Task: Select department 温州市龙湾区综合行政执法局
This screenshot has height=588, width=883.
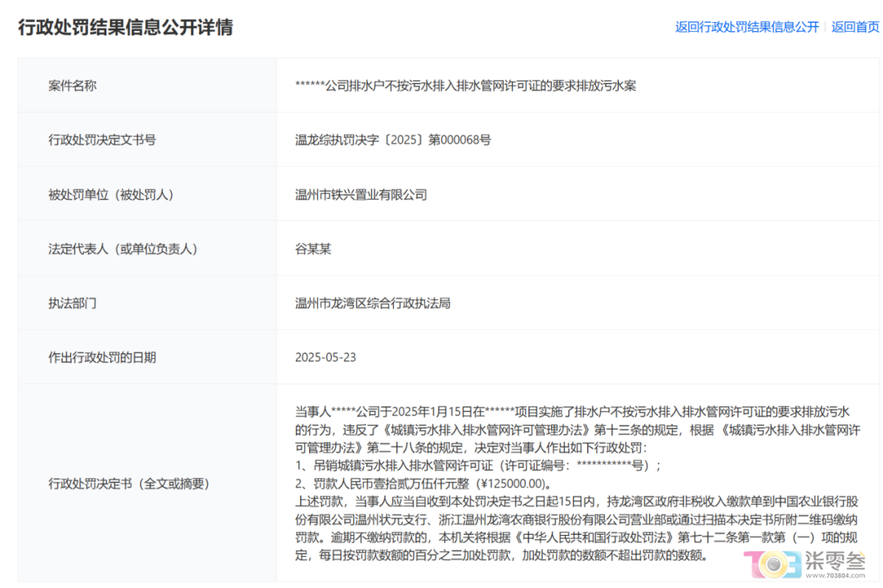Action: pos(373,303)
